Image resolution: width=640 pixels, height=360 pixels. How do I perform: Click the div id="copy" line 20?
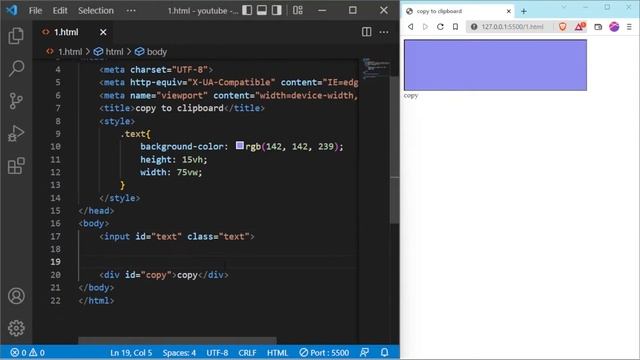point(164,275)
